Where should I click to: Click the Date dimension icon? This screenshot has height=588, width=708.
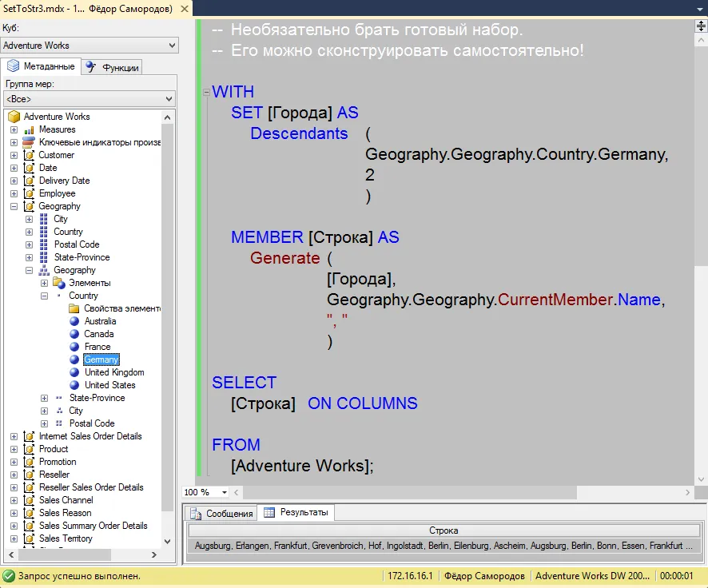click(29, 168)
